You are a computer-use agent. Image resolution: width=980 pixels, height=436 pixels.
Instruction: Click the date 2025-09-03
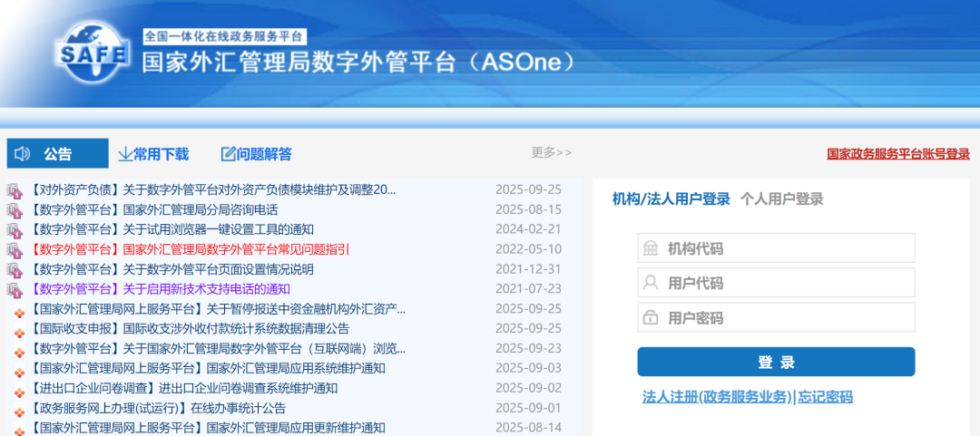coord(528,369)
